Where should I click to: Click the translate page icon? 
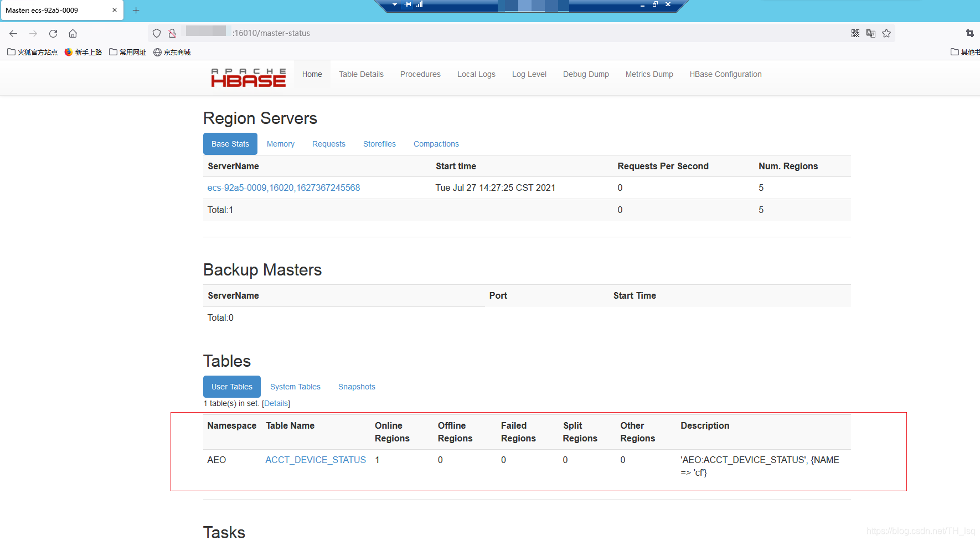coord(871,33)
